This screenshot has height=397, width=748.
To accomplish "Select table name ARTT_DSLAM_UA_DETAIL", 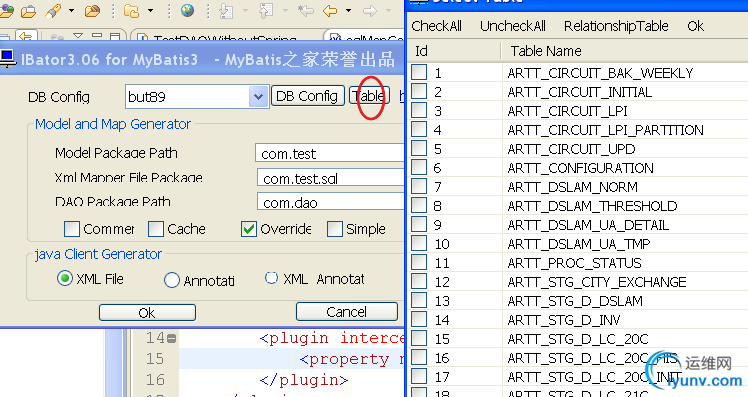I will [588, 225].
